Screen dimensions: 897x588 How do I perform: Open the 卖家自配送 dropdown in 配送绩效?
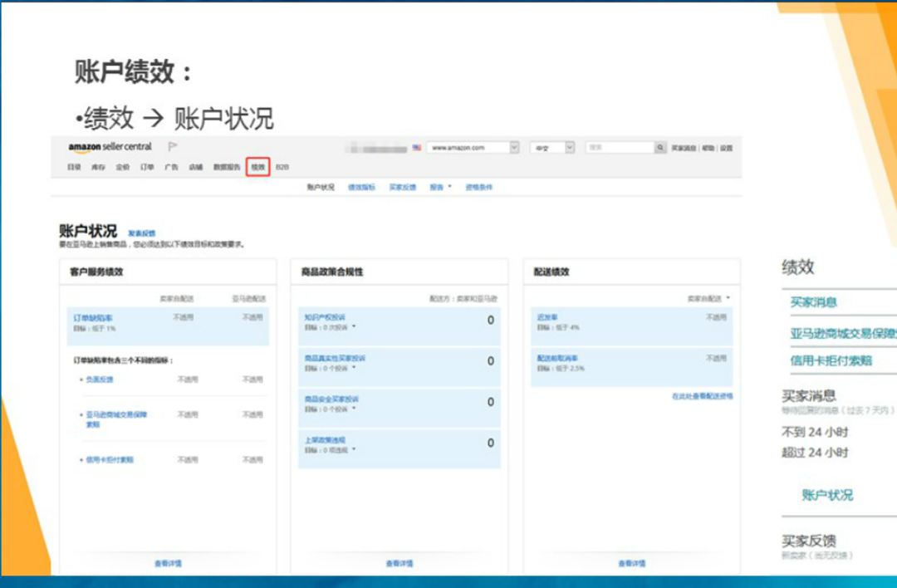pos(708,299)
